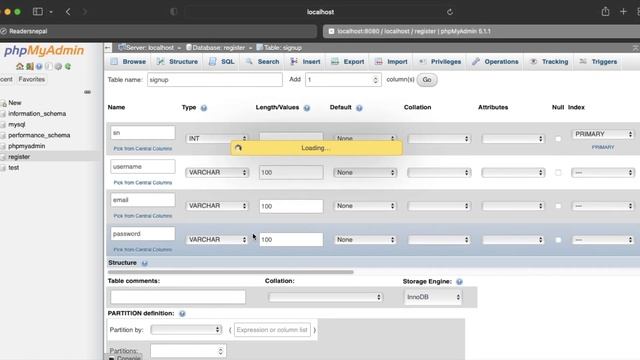
Task: Open the Tracking tab
Action: (549, 62)
